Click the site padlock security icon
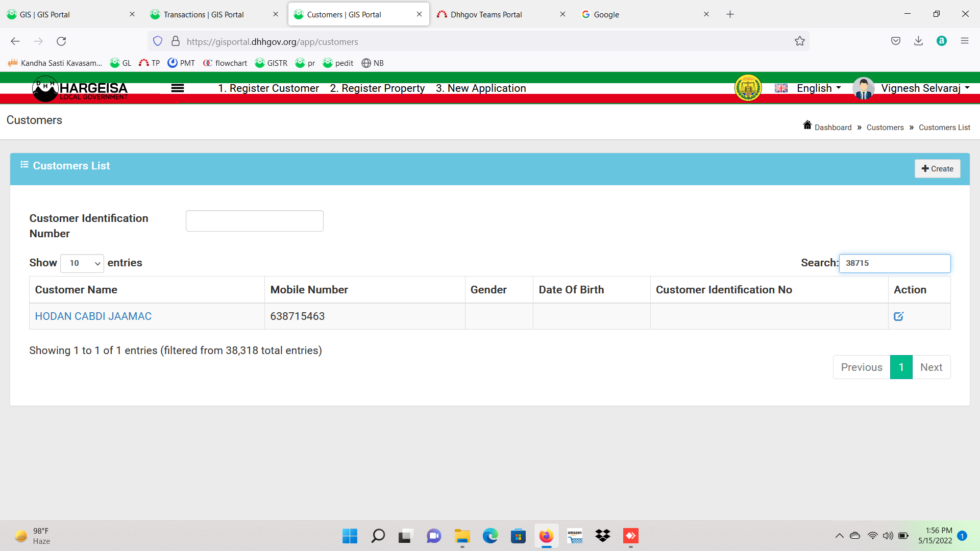 pyautogui.click(x=176, y=41)
